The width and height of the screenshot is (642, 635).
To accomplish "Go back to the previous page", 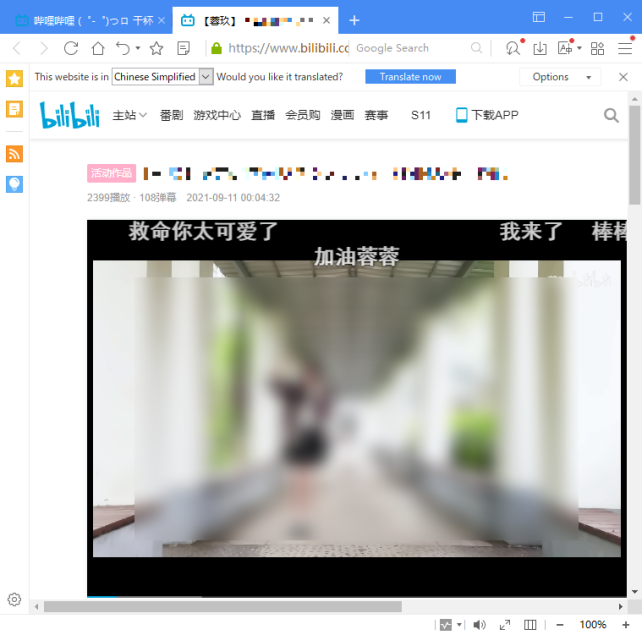I will point(17,48).
